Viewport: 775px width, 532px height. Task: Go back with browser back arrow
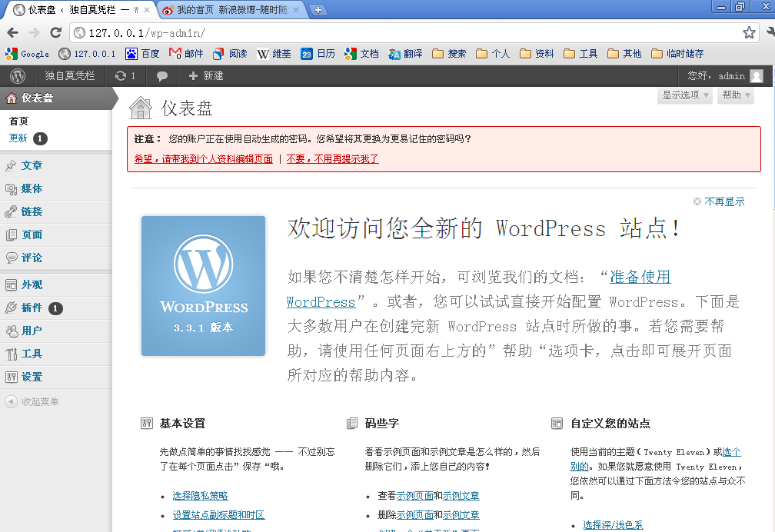[13, 32]
